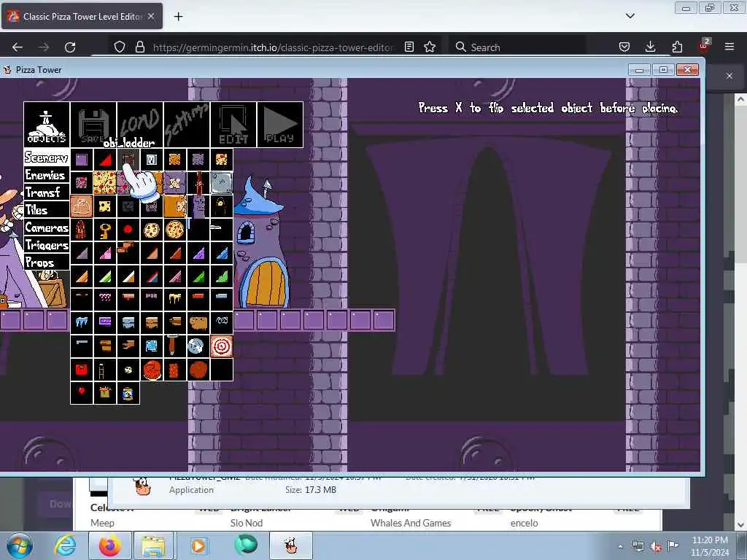Viewport: 747px width, 560px height.
Task: Select the Tiles category tab
Action: coord(47,210)
